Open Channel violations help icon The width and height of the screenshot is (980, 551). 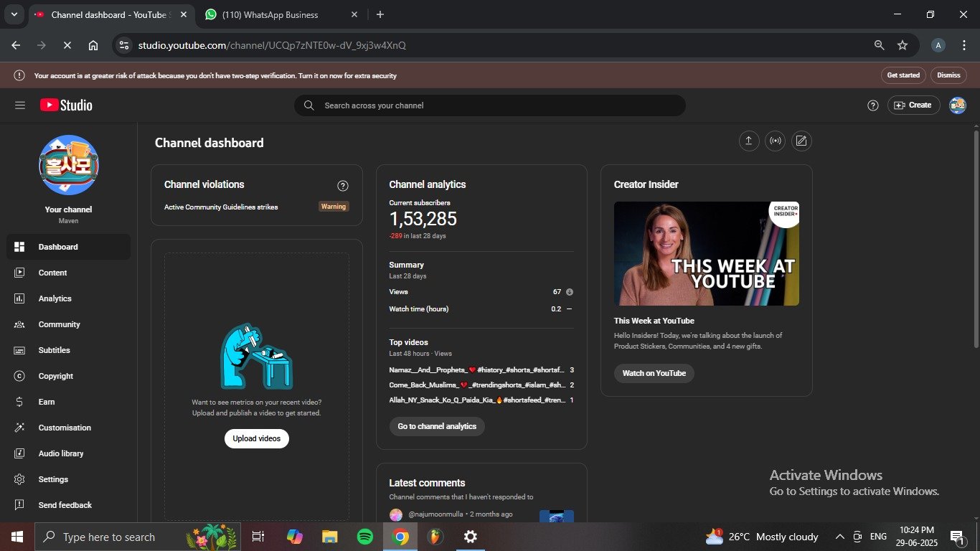343,186
